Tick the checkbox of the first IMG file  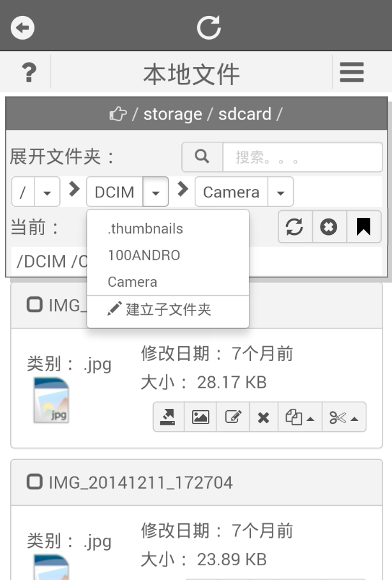pos(34,305)
